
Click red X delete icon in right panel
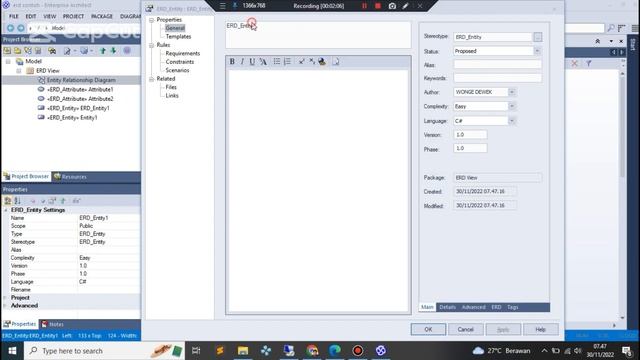pyautogui.click(x=574, y=63)
